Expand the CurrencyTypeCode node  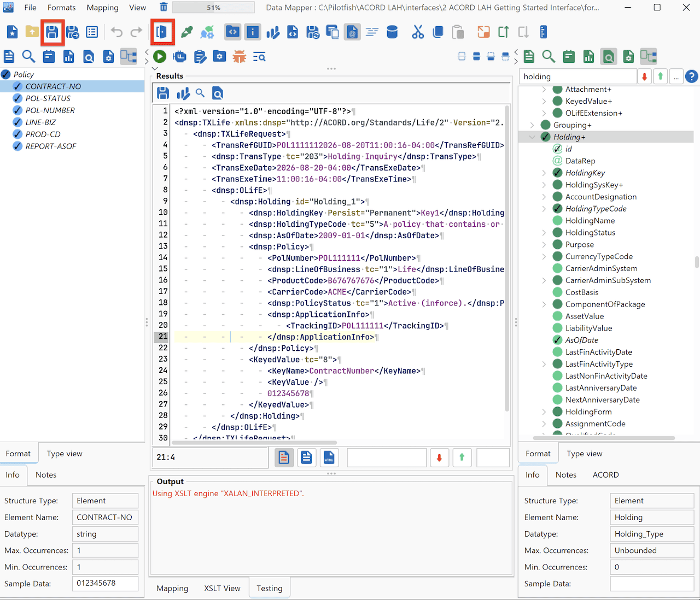coord(544,256)
